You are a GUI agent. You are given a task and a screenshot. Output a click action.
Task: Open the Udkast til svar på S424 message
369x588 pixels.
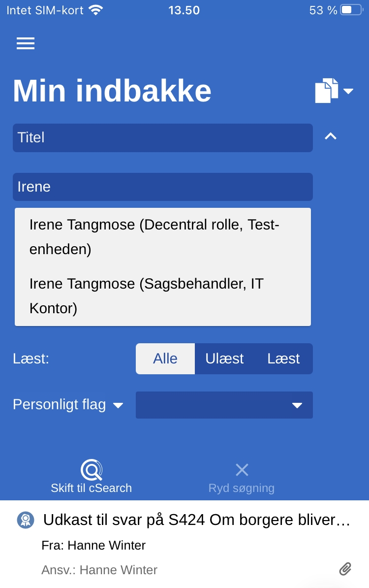tap(196, 520)
